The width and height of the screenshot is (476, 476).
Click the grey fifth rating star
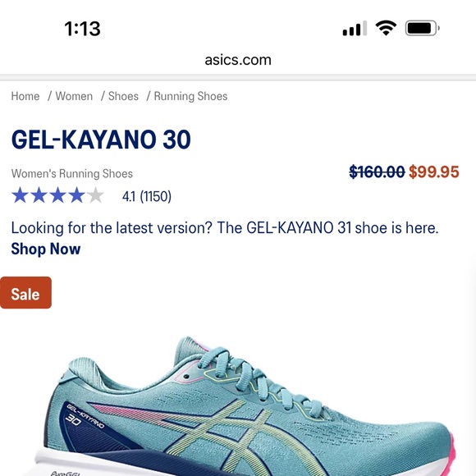tap(95, 195)
